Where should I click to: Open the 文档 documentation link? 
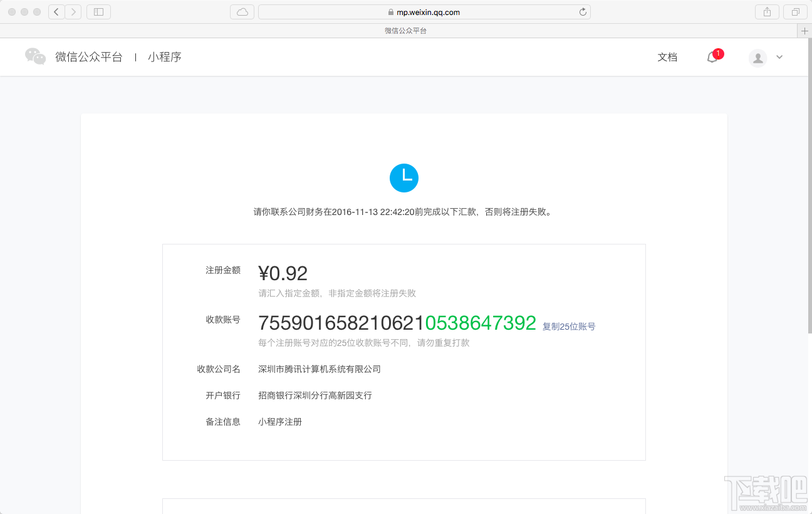[x=667, y=57]
